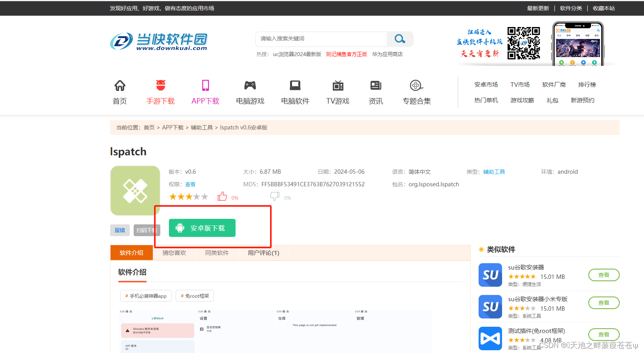
Task: Click the uc浏览器2024最新版 hot search link
Action: (x=297, y=54)
